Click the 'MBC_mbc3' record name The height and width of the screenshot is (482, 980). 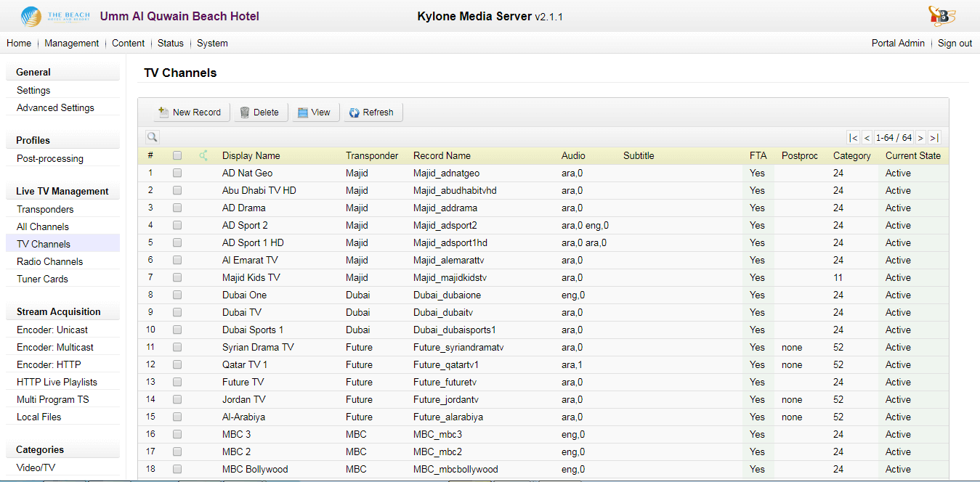coord(437,434)
